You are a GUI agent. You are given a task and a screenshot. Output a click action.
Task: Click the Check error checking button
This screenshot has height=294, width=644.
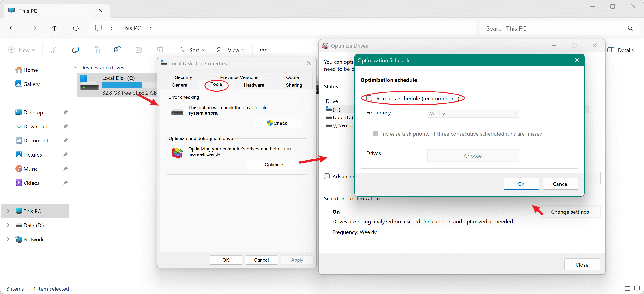pyautogui.click(x=277, y=123)
